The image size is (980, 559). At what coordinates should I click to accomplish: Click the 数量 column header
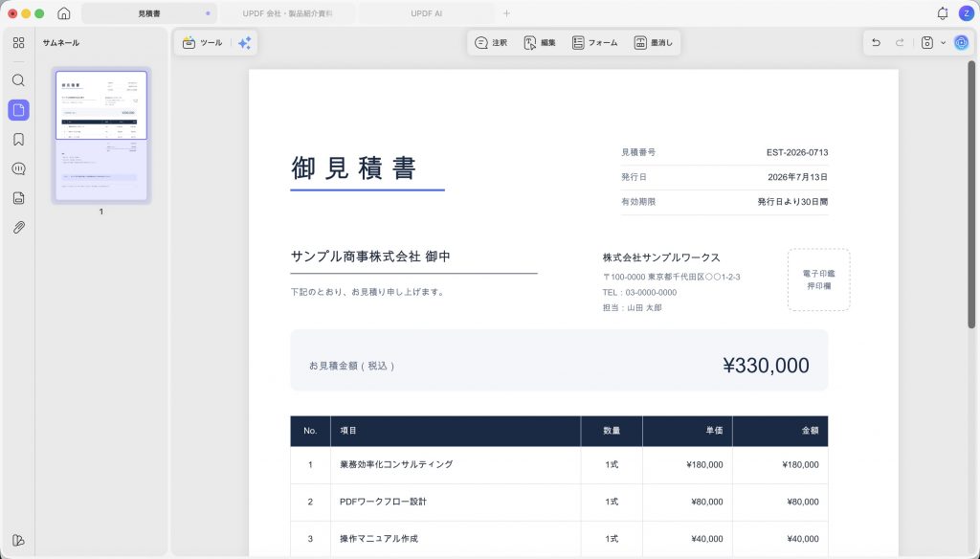tap(612, 430)
